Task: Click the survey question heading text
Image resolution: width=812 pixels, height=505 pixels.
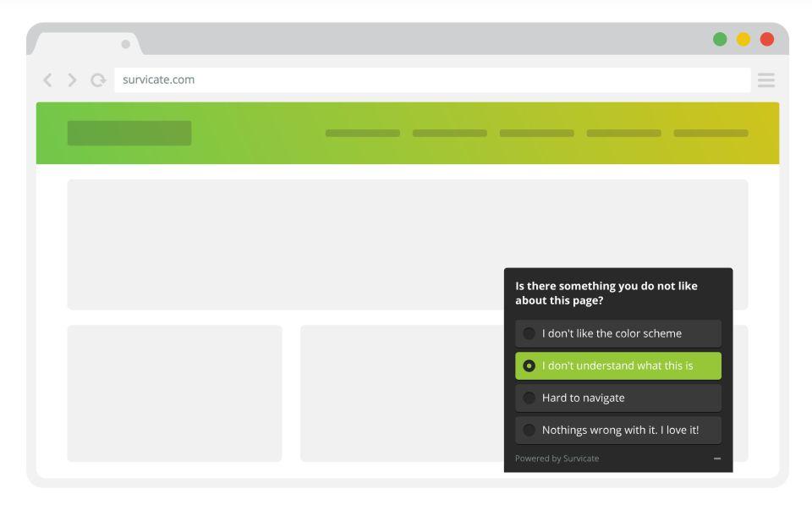Action: [x=606, y=294]
